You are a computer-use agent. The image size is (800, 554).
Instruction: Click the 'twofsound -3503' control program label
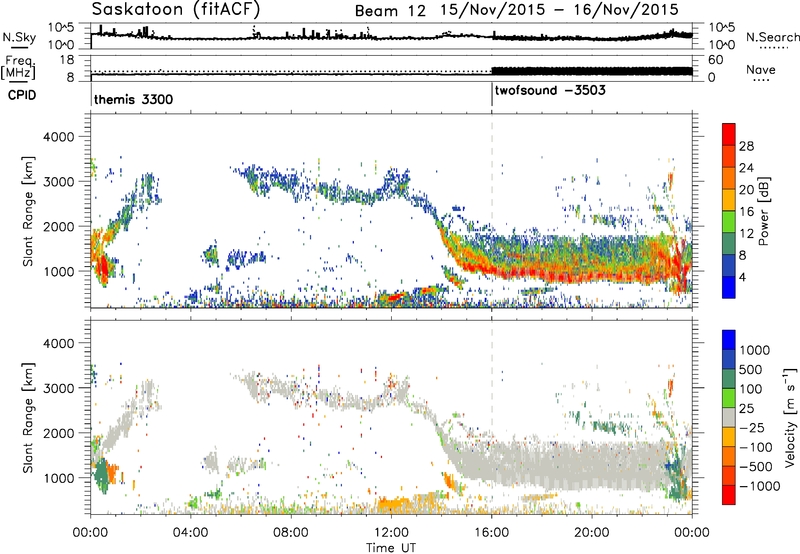click(x=551, y=90)
